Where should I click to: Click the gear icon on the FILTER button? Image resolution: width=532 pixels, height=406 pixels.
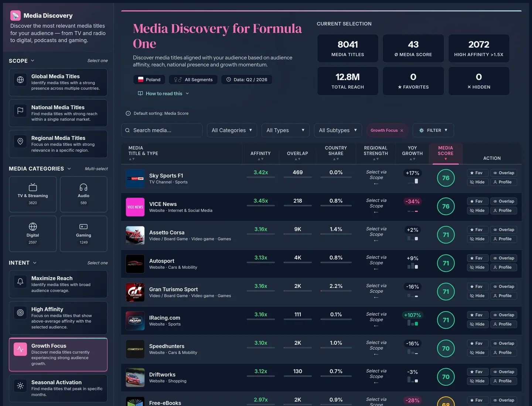(x=422, y=130)
